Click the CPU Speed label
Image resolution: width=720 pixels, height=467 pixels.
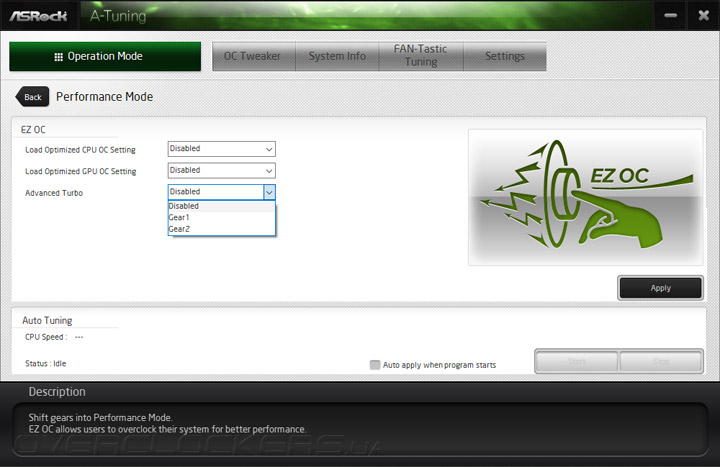pos(46,337)
